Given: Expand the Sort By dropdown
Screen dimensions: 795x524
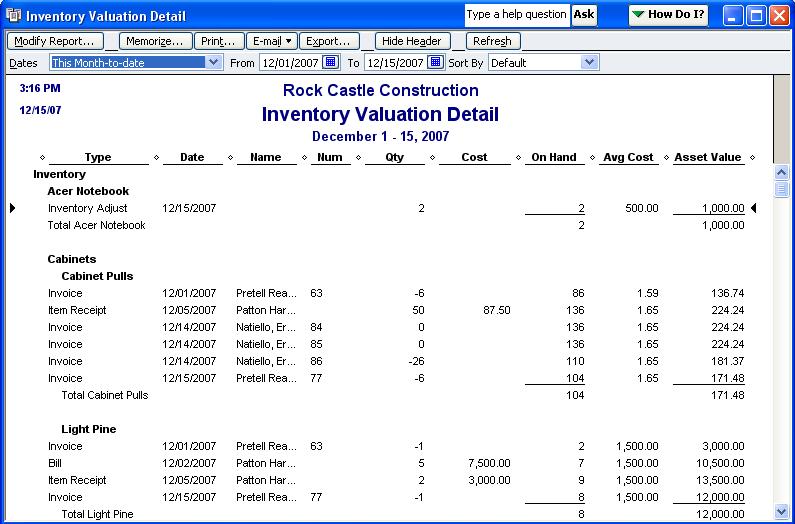Looking at the screenshot, I should click(x=589, y=63).
